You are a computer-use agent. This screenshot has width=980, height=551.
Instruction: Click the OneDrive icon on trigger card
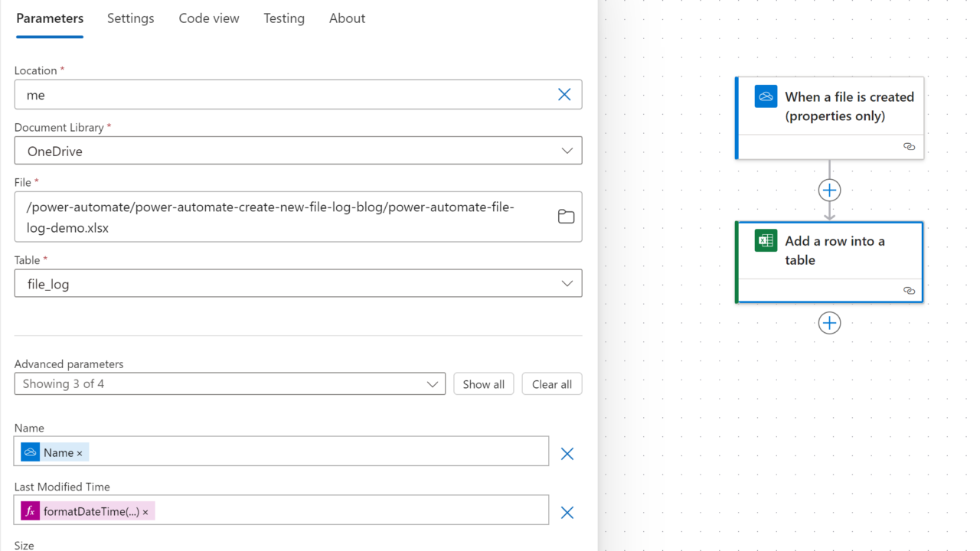(766, 96)
